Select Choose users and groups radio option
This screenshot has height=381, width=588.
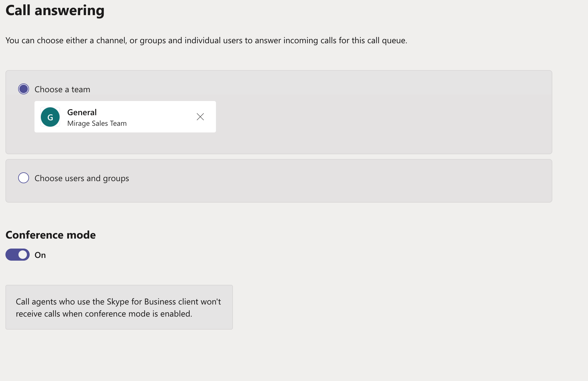pos(24,178)
